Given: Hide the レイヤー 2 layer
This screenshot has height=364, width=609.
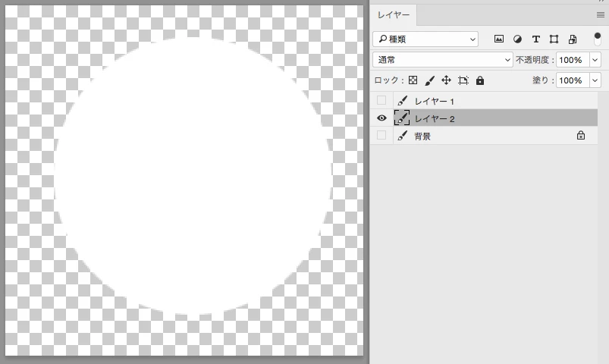Looking at the screenshot, I should [x=381, y=118].
